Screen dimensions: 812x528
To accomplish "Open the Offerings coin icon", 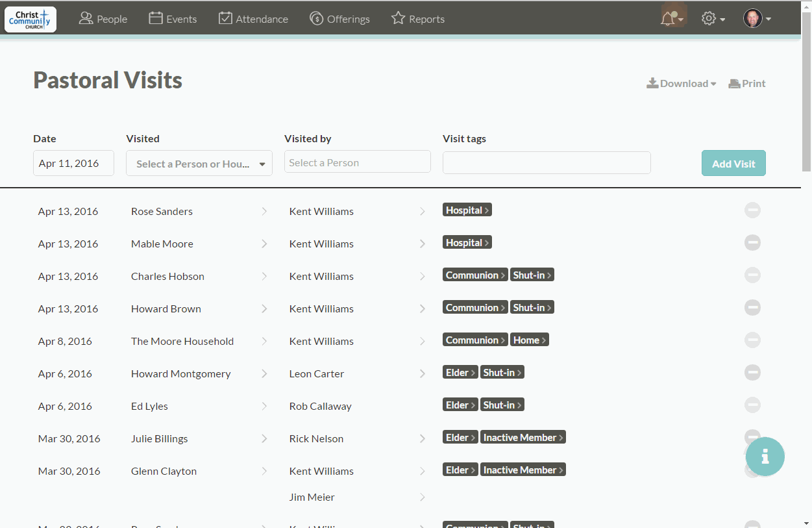I will [315, 19].
